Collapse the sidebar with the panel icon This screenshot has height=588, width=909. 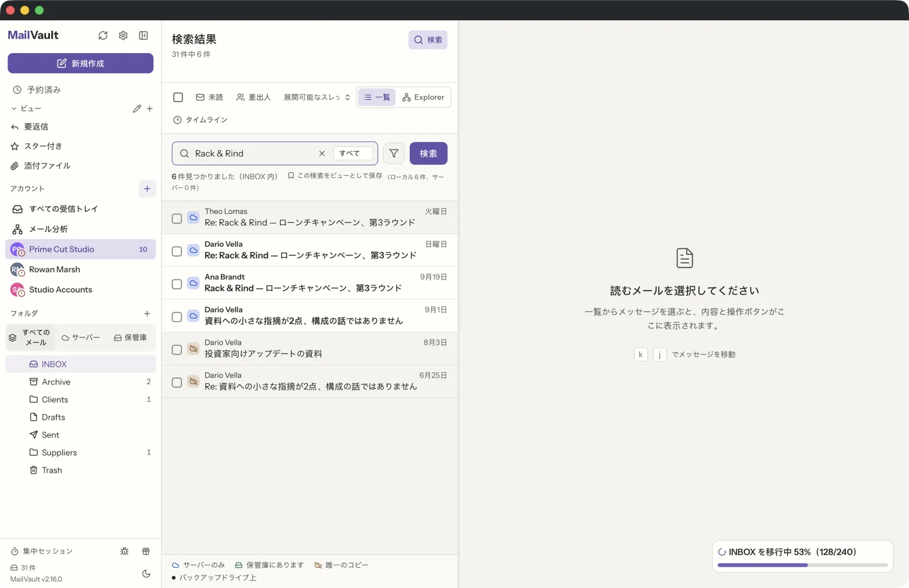pos(143,35)
